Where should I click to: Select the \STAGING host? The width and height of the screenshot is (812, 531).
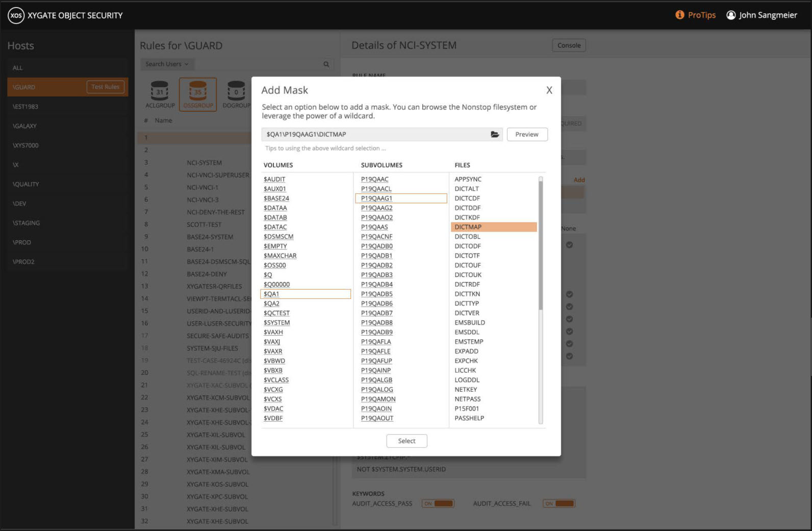[x=67, y=223]
